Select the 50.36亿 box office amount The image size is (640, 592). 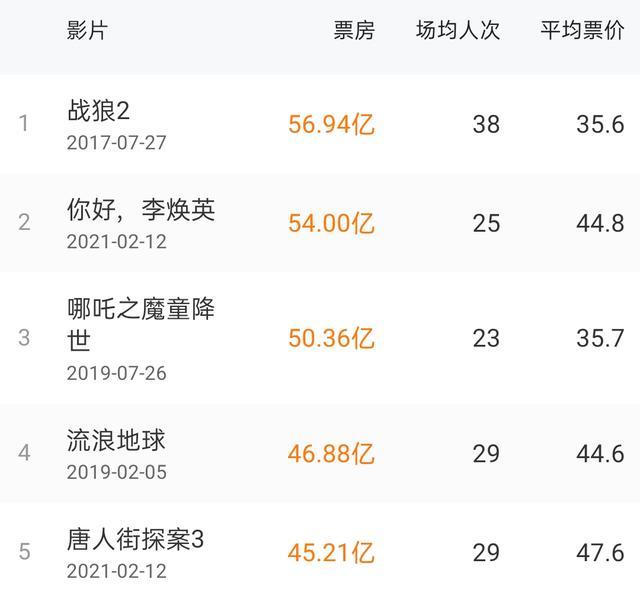331,338
